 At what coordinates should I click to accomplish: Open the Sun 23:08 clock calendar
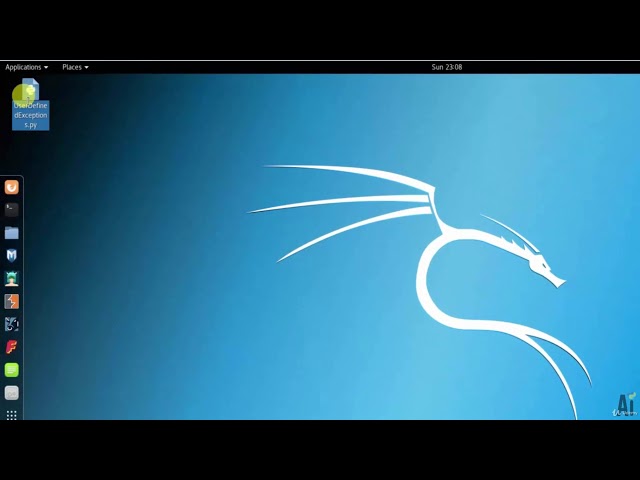[x=447, y=67]
